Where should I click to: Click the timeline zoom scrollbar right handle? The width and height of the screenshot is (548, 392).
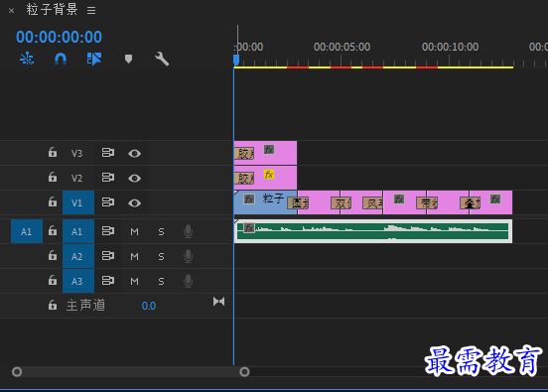click(x=244, y=372)
